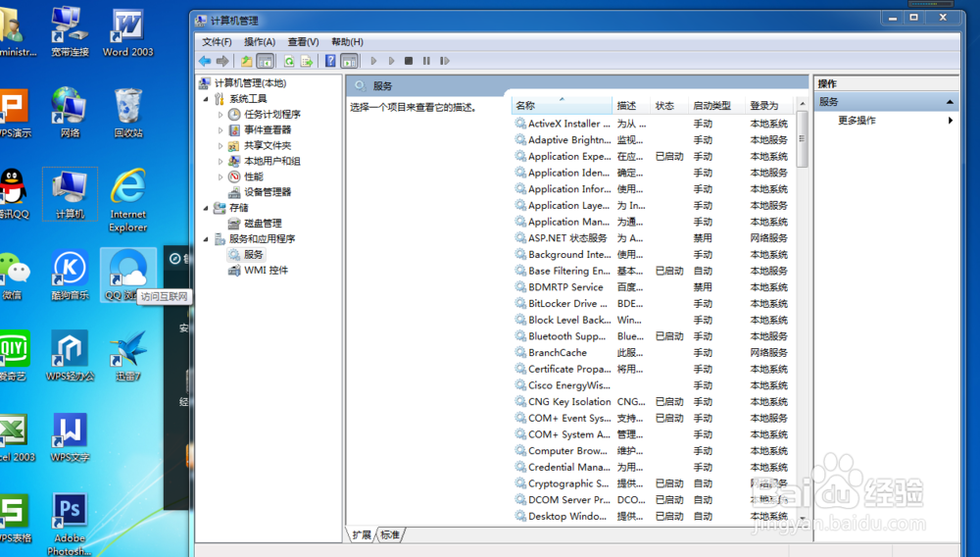
Task: Sort services by 登录为 column header
Action: 770,106
